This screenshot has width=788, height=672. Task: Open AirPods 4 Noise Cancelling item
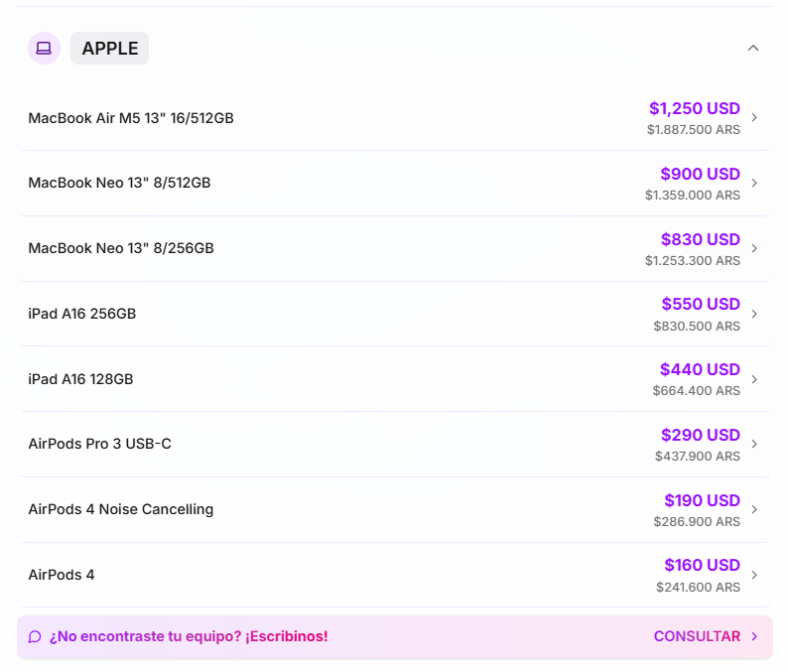tap(395, 509)
